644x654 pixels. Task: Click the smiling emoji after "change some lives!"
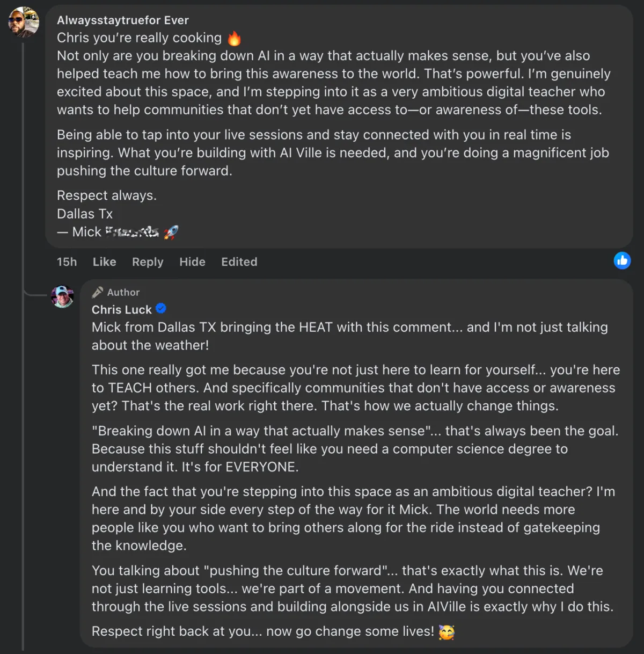point(447,632)
